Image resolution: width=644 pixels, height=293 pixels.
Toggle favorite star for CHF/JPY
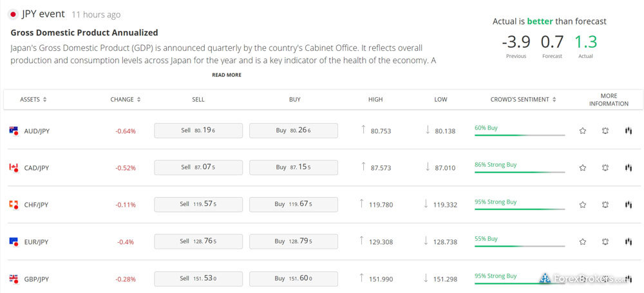pyautogui.click(x=582, y=204)
